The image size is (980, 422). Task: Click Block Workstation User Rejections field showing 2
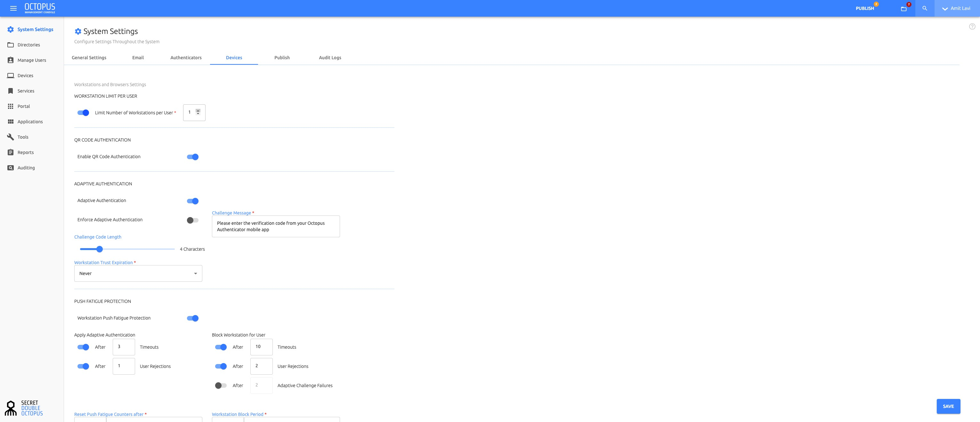[261, 366]
